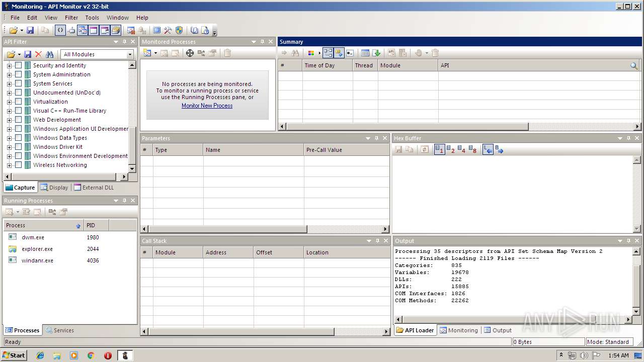
Task: Open the tools hammer-and-wrench options icon
Action: coord(168,31)
